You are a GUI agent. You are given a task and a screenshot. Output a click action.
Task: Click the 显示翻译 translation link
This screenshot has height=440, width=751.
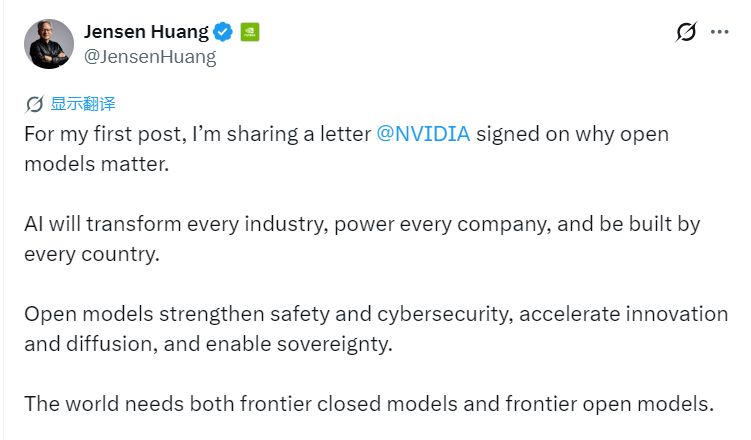tap(83, 104)
